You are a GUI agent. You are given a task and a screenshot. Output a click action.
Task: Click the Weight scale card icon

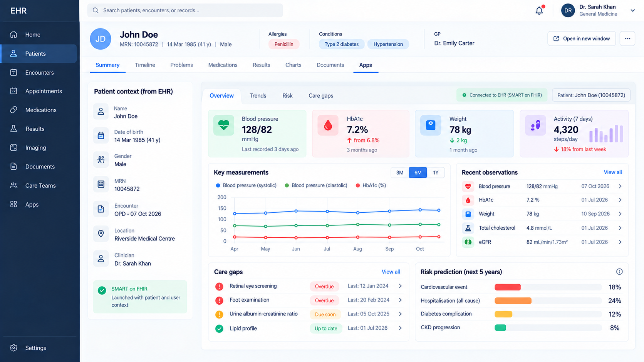431,125
